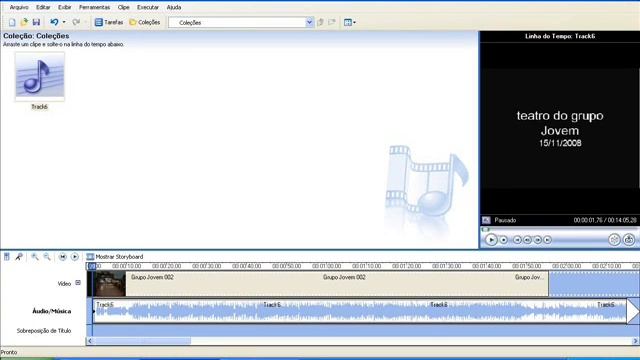Go up one level in collections
The image size is (640, 360).
click(x=320, y=22)
